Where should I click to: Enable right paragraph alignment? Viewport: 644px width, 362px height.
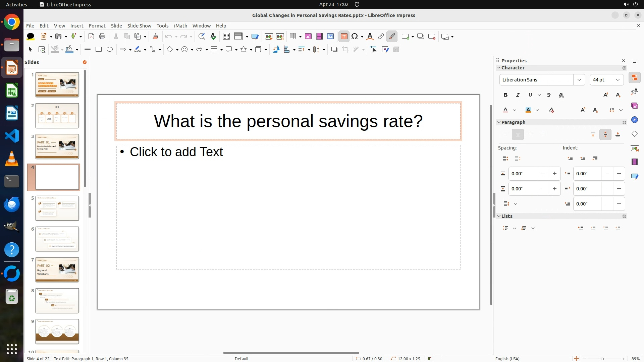point(530,135)
